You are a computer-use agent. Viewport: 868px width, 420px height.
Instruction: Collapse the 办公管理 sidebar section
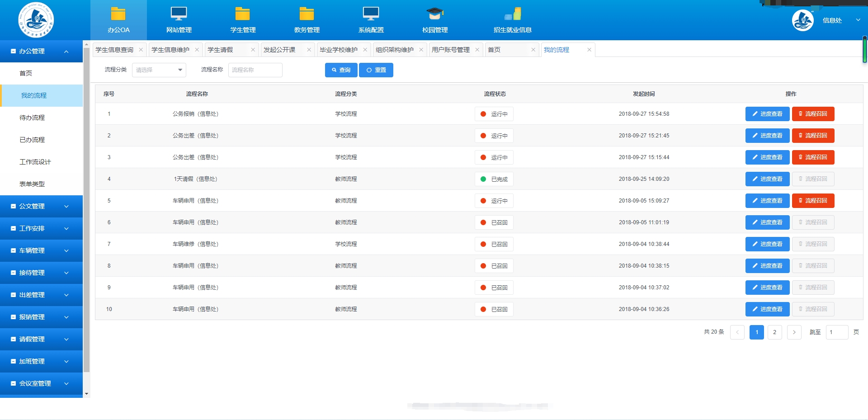pos(41,52)
